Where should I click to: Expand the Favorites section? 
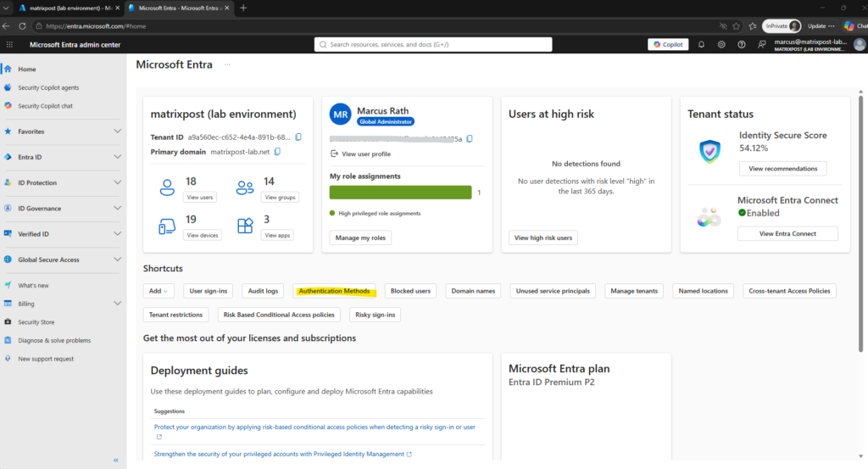pyautogui.click(x=117, y=131)
